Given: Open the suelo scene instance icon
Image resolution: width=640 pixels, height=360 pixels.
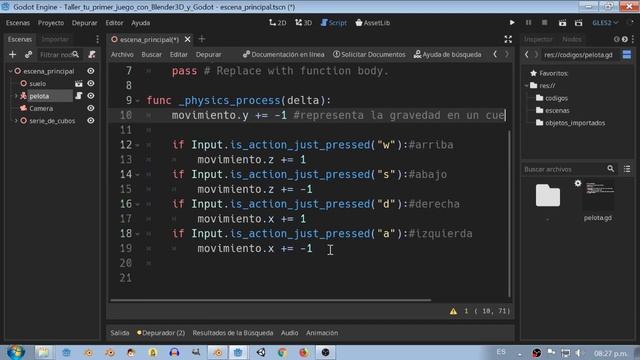Looking at the screenshot, I should pyautogui.click(x=78, y=83).
